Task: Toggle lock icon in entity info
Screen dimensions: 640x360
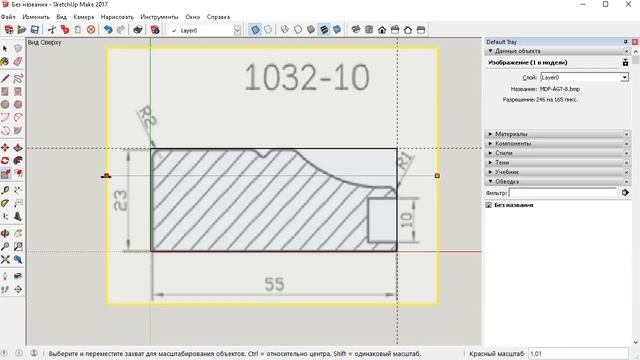Action: [625, 62]
